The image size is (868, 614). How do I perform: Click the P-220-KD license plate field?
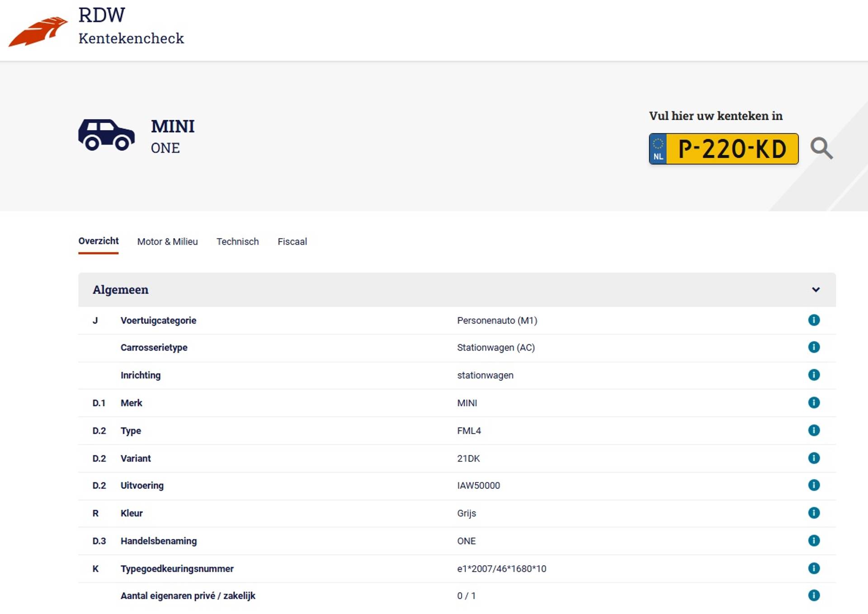coord(731,149)
